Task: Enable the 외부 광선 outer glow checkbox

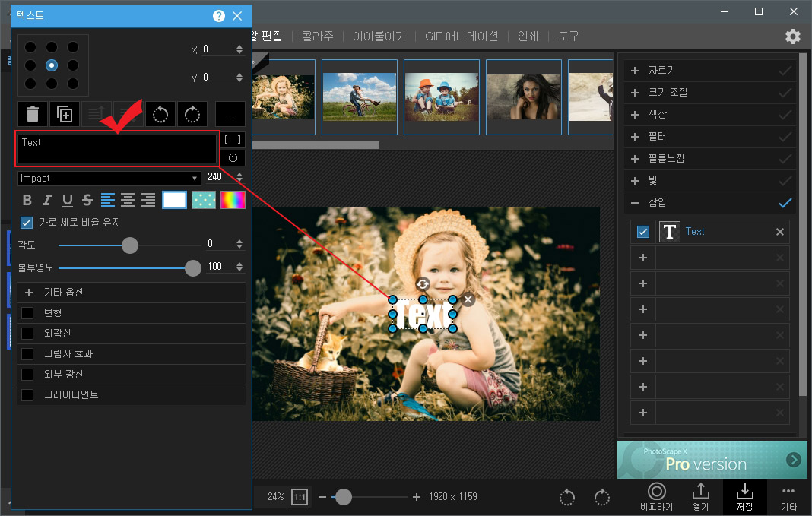Action: (27, 374)
